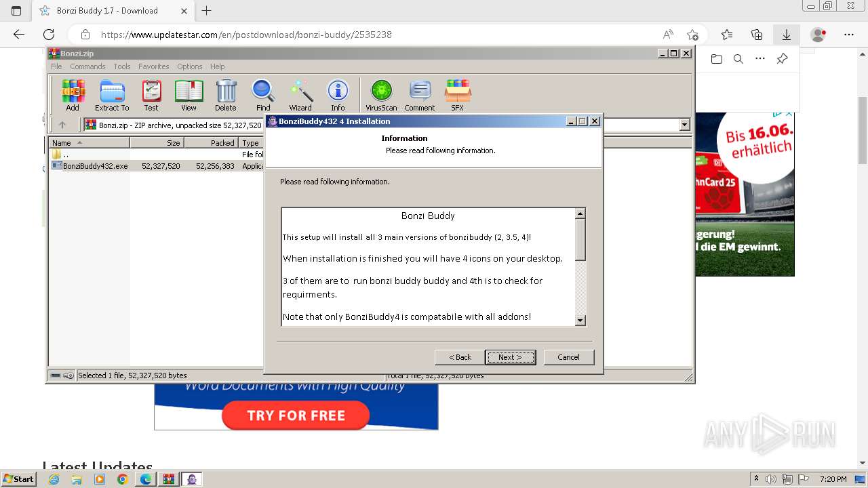Image resolution: width=868 pixels, height=488 pixels.
Task: Click the TRY FOR FREE banner button
Action: tap(296, 415)
